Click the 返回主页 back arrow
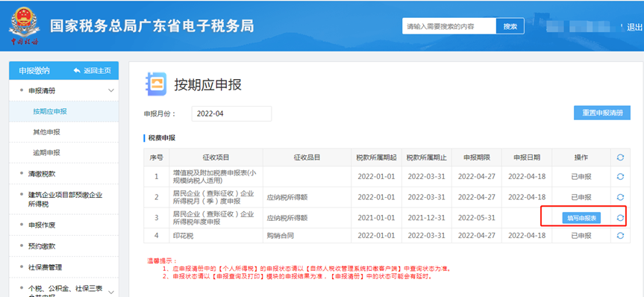Image resolution: width=644 pixels, height=297 pixels. pos(77,71)
